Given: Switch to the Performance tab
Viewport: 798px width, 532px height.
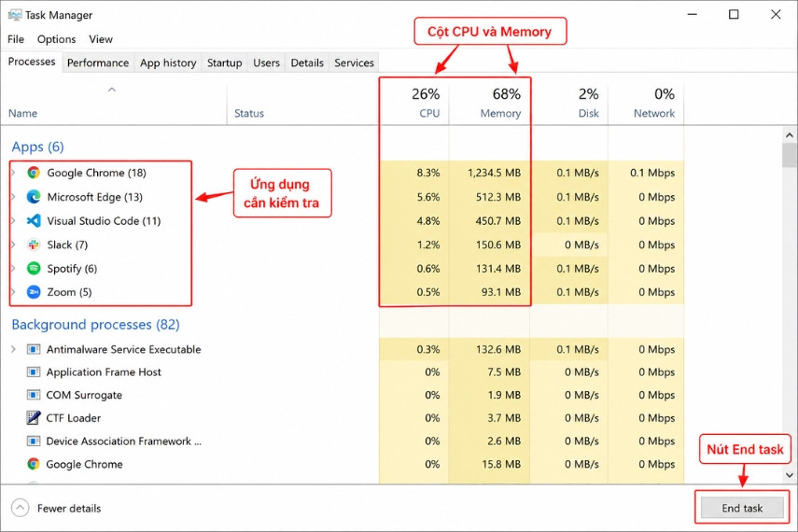Looking at the screenshot, I should [x=98, y=63].
